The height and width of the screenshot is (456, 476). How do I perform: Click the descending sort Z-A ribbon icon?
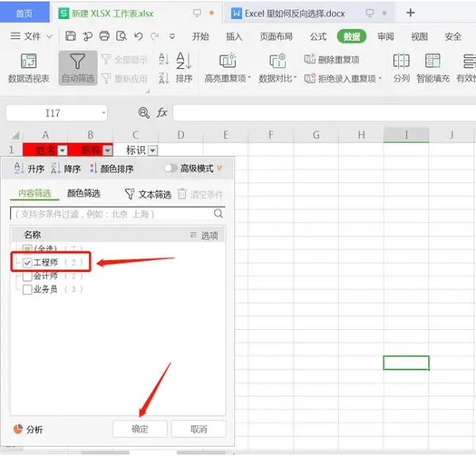tap(163, 79)
